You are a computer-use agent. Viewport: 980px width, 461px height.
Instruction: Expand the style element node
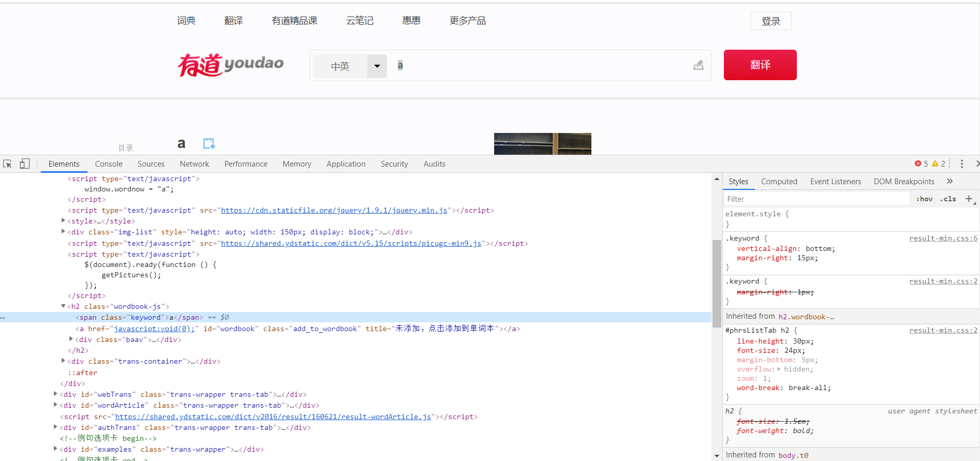point(63,220)
